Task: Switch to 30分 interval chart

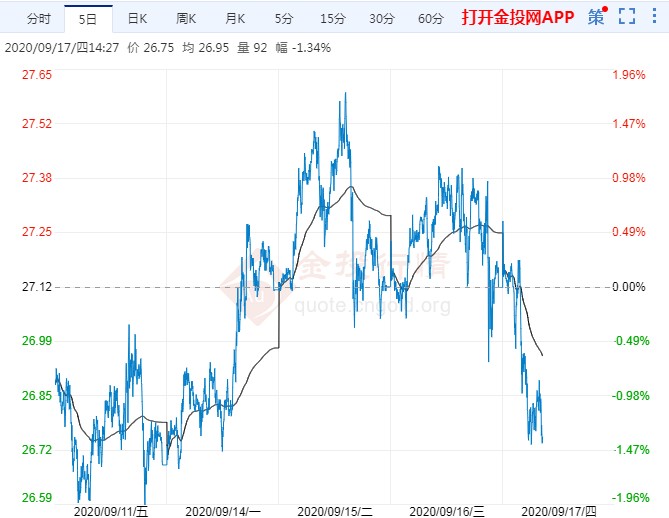Action: coord(381,18)
